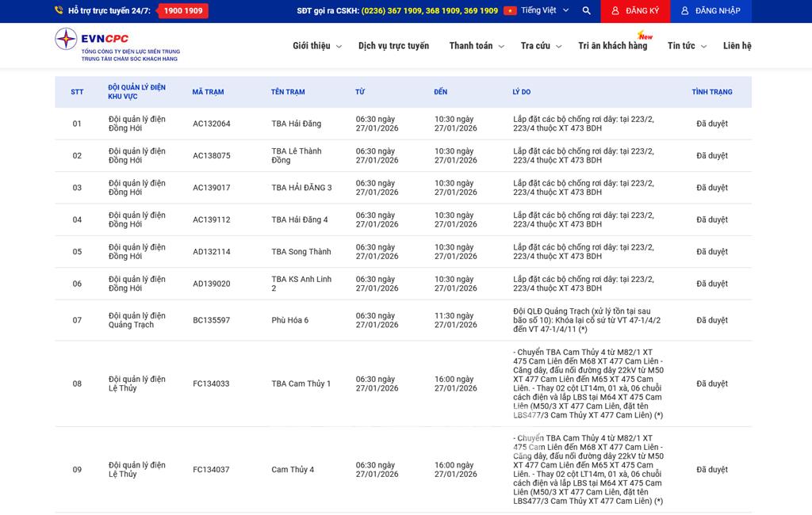Open Tri ân khách hàng page

click(x=612, y=46)
